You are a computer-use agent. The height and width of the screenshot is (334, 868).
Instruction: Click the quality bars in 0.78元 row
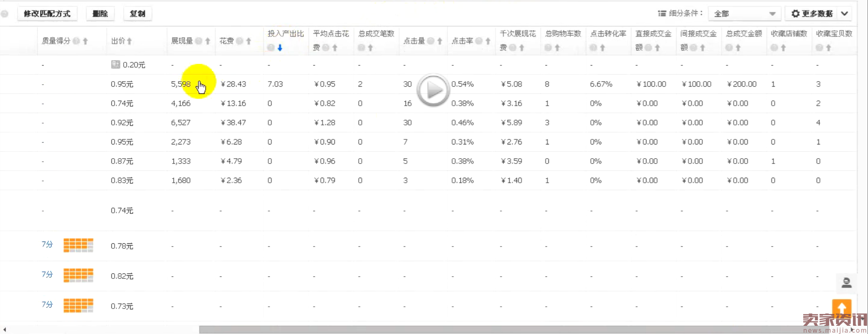click(x=78, y=245)
